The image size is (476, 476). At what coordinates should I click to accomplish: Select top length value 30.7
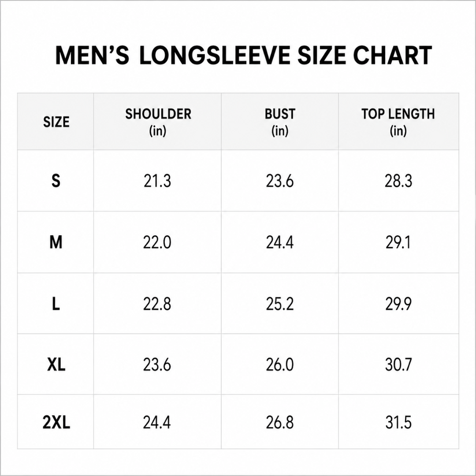point(398,364)
